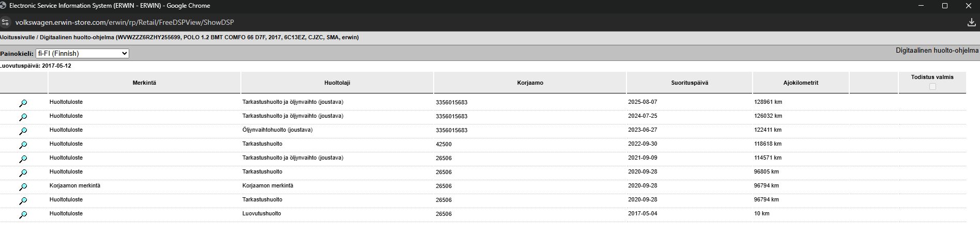The image size is (980, 251).
Task: View the Korjaamon merkintä entry details
Action: tap(23, 187)
